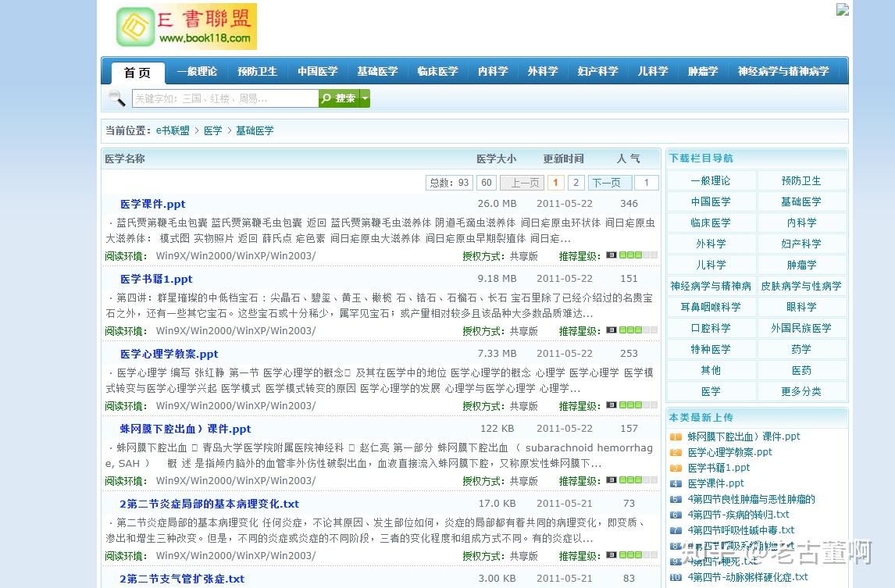Click the magnifying glass search icon
Screen dimensions: 895x588
pos(116,98)
